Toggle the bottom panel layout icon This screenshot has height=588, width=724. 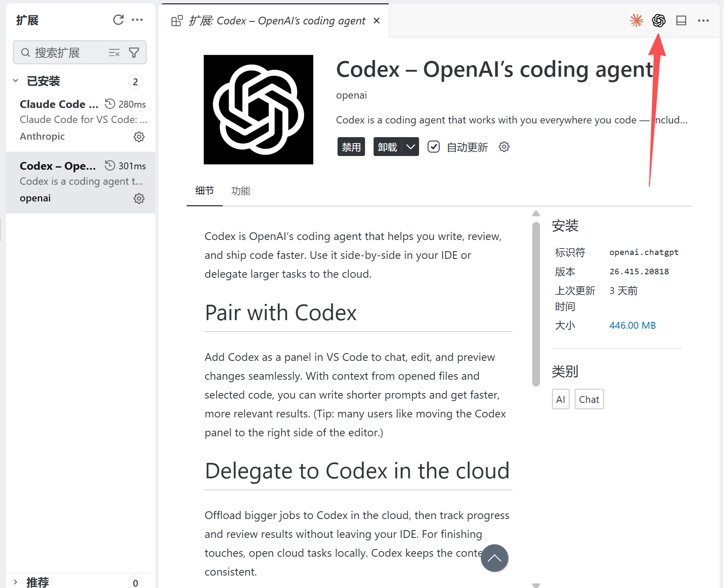click(681, 20)
